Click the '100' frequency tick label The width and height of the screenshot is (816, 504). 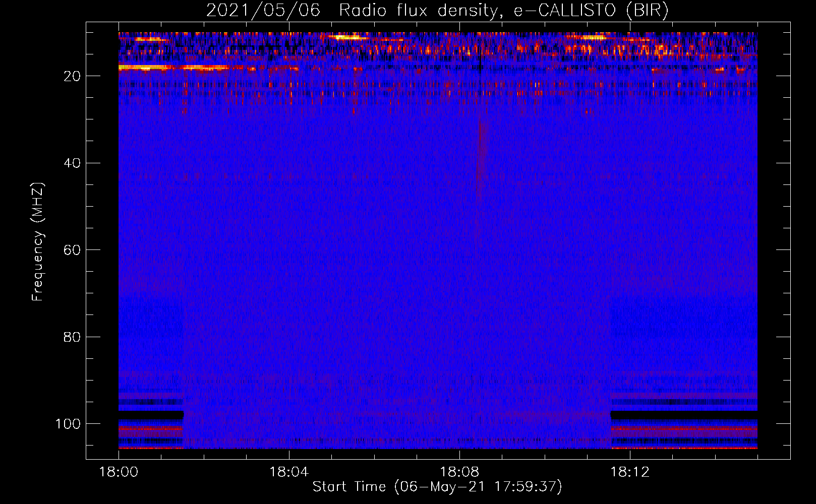tap(68, 424)
